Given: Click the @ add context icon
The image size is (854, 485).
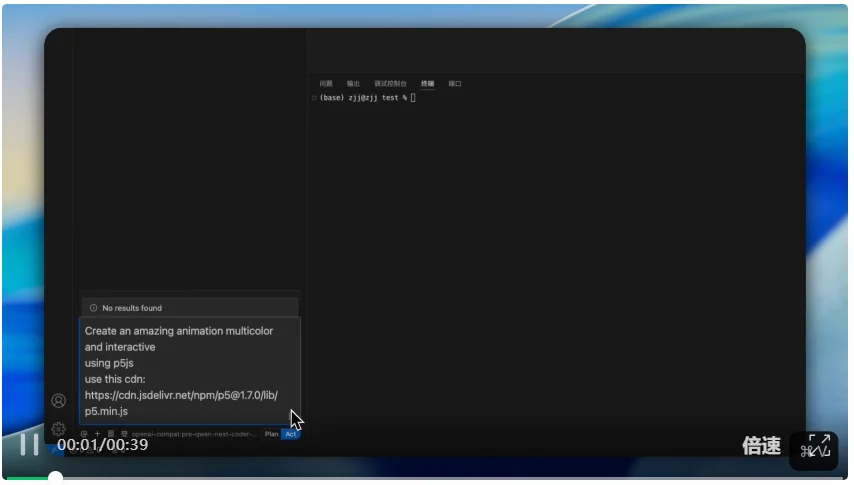Looking at the screenshot, I should (x=85, y=434).
